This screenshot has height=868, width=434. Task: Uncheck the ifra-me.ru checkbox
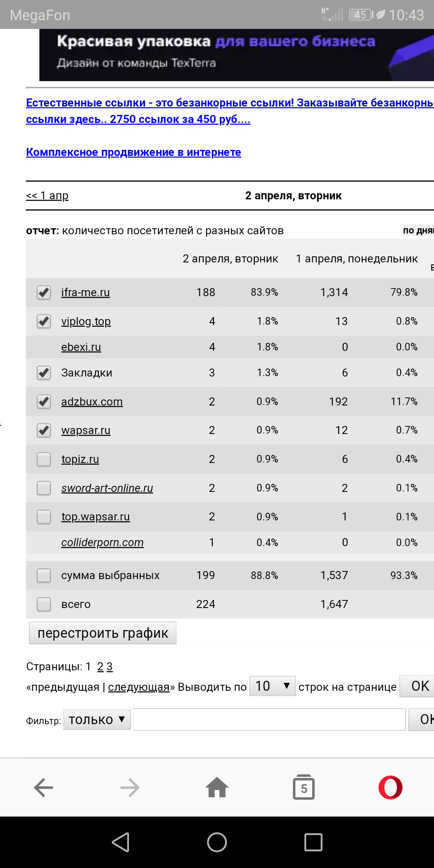[x=44, y=293]
